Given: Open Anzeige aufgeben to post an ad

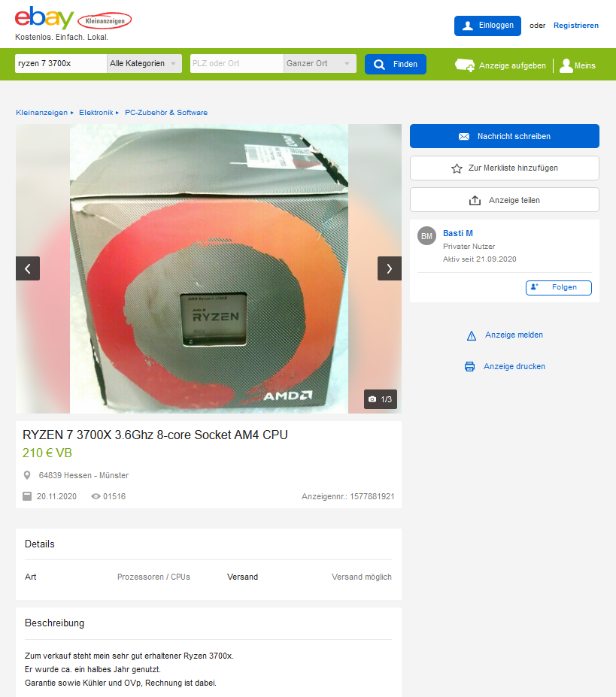Looking at the screenshot, I should [x=500, y=65].
